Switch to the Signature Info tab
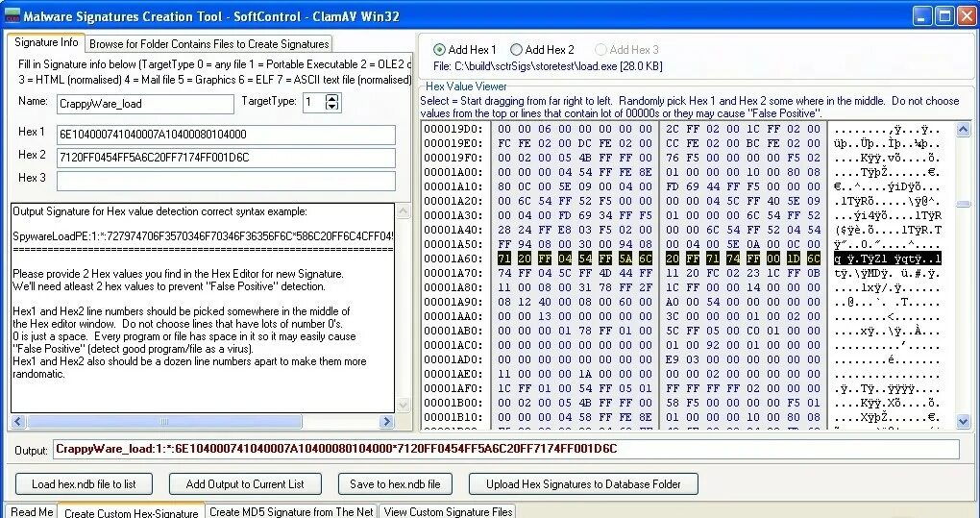Screen dimensions: 980x518 click(46, 43)
